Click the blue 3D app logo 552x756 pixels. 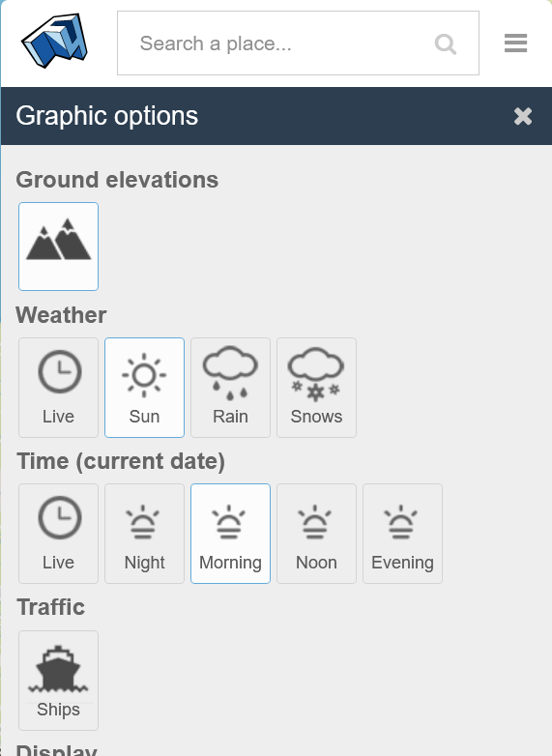pos(54,41)
